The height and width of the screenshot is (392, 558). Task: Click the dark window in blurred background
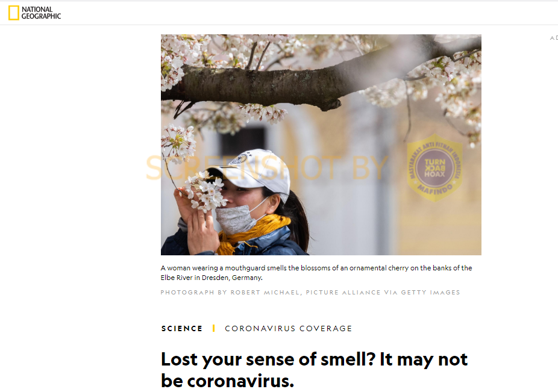243,142
